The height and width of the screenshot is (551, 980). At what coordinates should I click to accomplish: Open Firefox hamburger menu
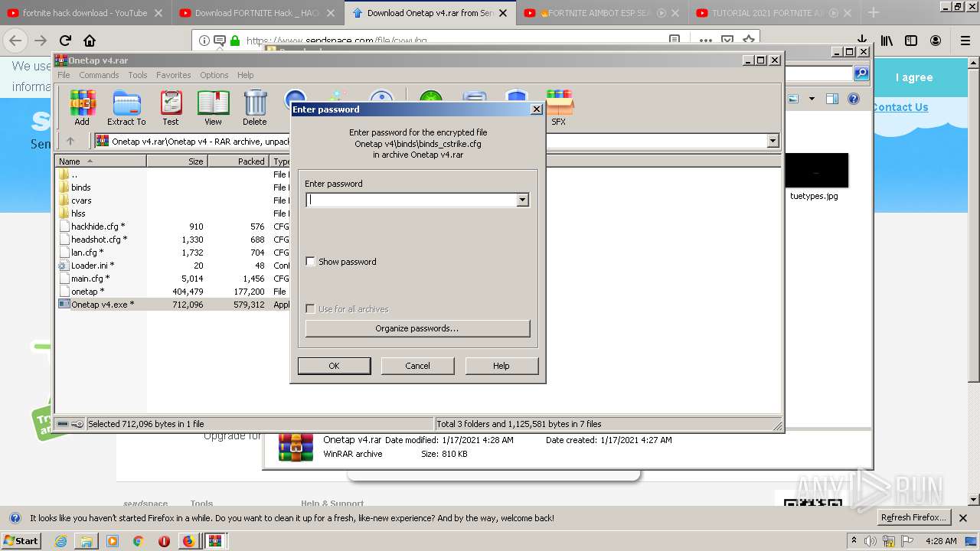point(965,41)
